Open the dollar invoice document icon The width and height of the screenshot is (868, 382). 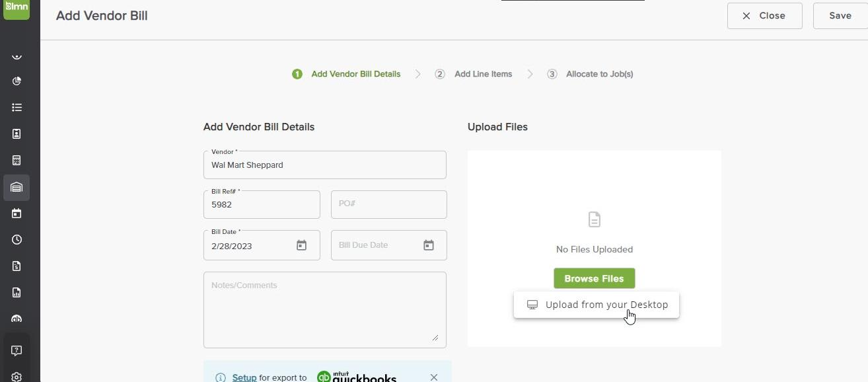click(x=17, y=266)
